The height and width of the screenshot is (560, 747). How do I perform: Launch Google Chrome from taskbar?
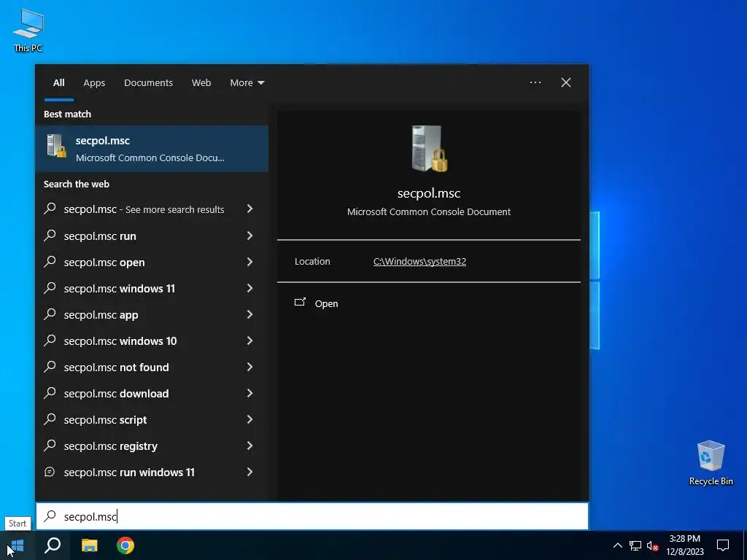click(x=125, y=545)
